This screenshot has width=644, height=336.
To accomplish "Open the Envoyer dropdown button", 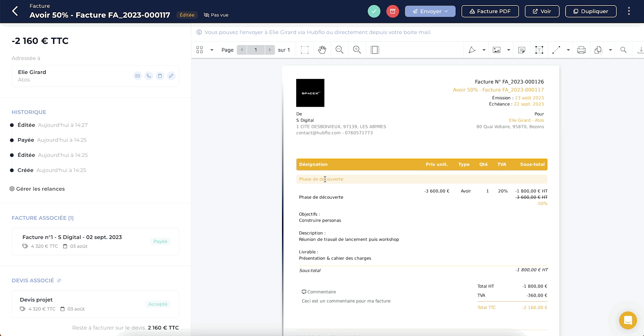I will tap(430, 11).
